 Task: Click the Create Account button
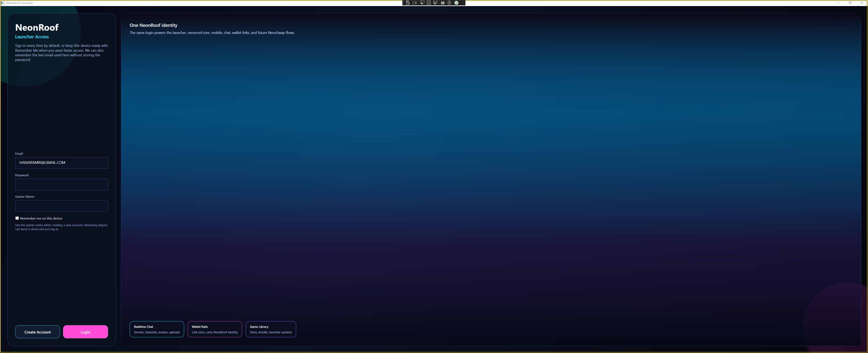(37, 332)
